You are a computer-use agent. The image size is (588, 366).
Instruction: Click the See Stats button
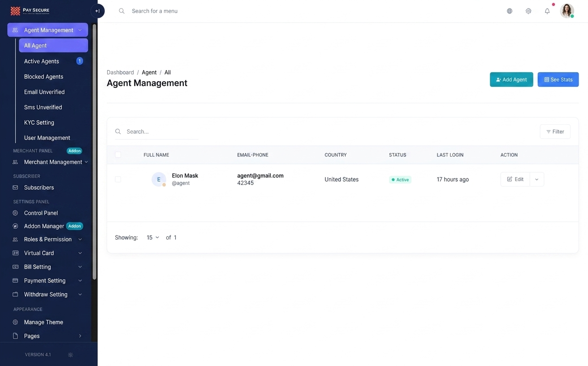(x=558, y=79)
